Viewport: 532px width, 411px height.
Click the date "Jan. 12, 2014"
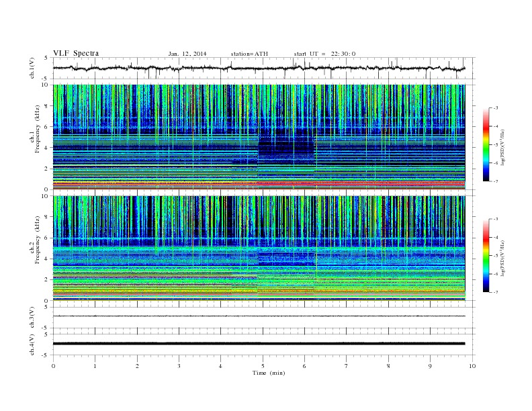(x=187, y=54)
